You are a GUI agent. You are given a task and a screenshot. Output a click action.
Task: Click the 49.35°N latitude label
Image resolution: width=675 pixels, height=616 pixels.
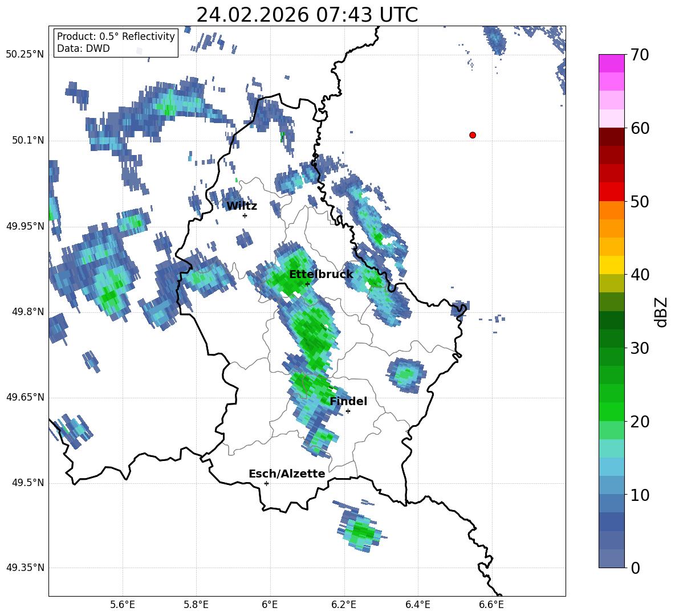pyautogui.click(x=25, y=568)
